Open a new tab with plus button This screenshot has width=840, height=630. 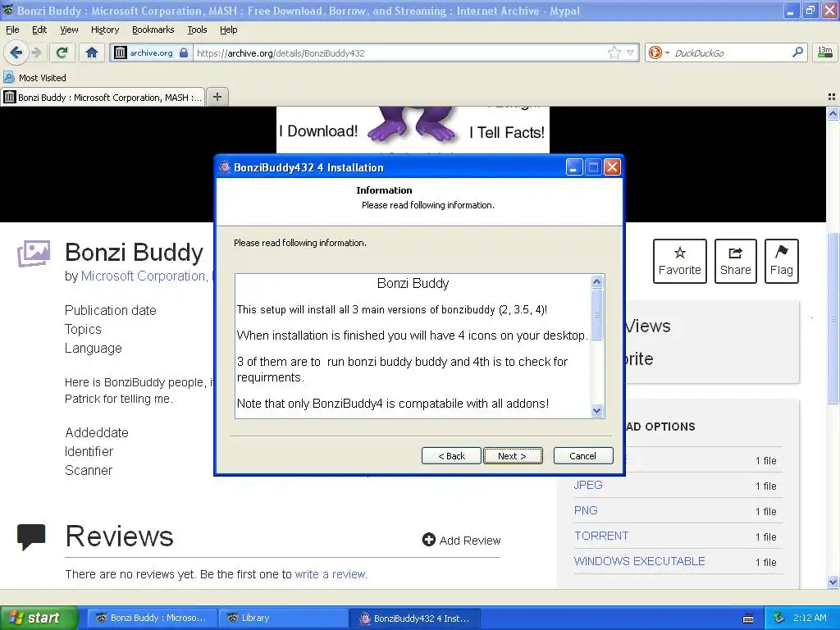[217, 97]
